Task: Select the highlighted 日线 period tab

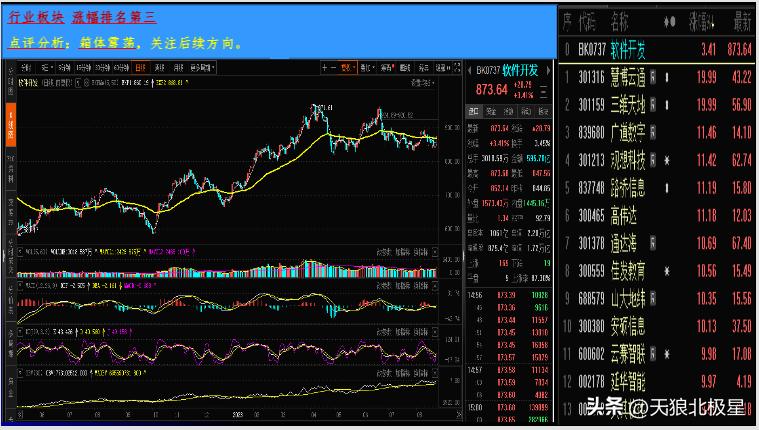Action: coord(140,68)
